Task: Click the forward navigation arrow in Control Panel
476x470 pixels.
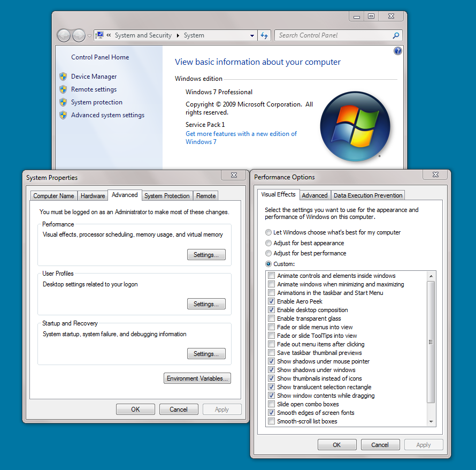Action: (x=79, y=35)
